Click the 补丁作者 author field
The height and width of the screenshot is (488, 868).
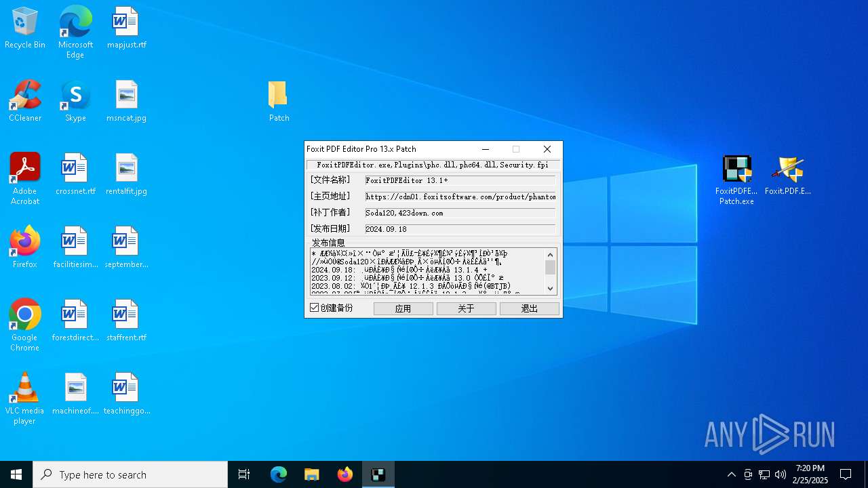click(x=460, y=213)
